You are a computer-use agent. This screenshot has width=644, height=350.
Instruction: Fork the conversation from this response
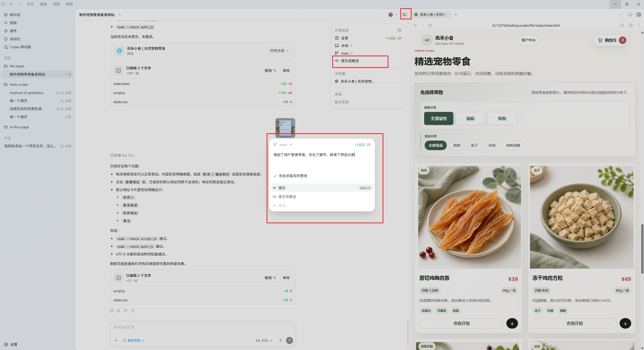[x=133, y=311]
